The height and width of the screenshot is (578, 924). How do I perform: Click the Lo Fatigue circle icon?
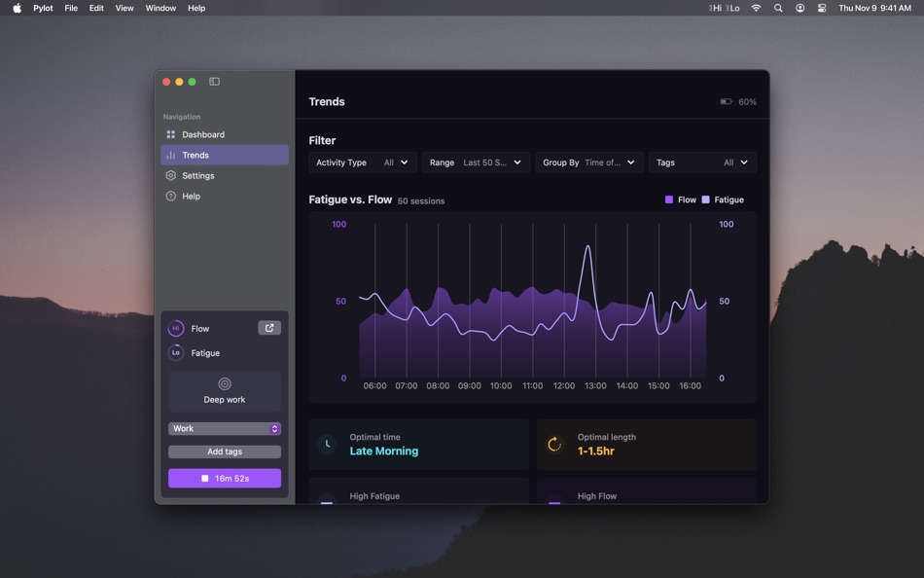click(176, 352)
